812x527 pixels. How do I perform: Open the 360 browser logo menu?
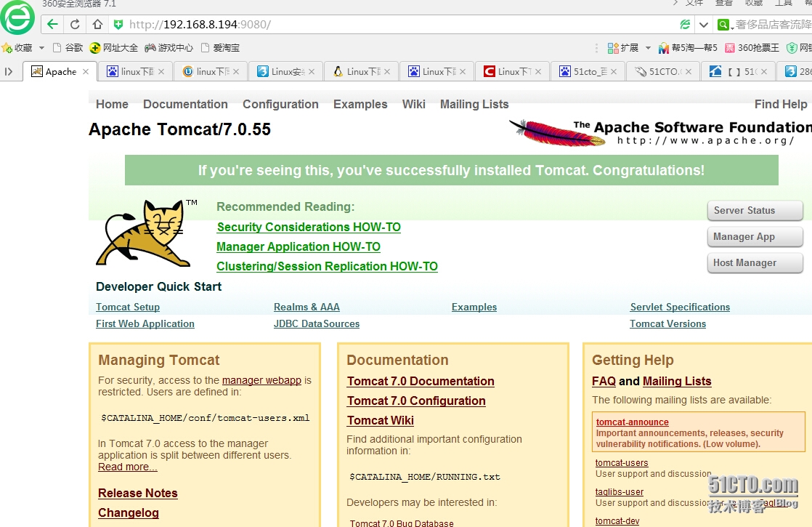point(17,17)
